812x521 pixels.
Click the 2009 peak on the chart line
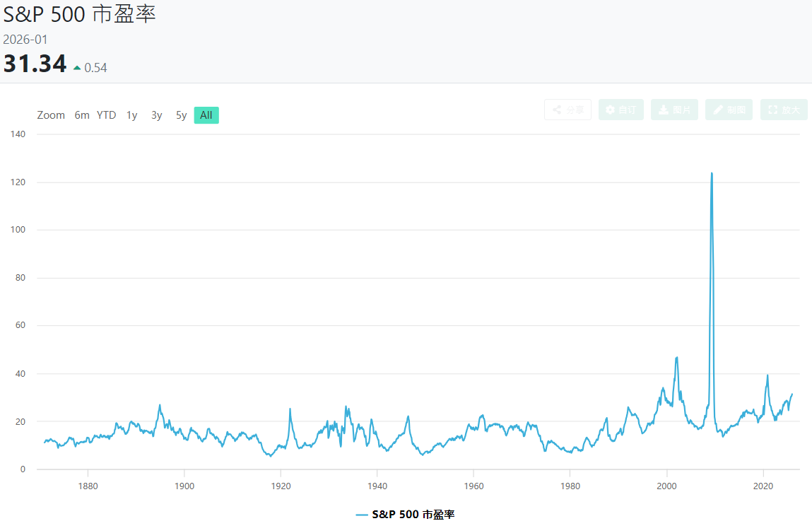click(x=712, y=173)
